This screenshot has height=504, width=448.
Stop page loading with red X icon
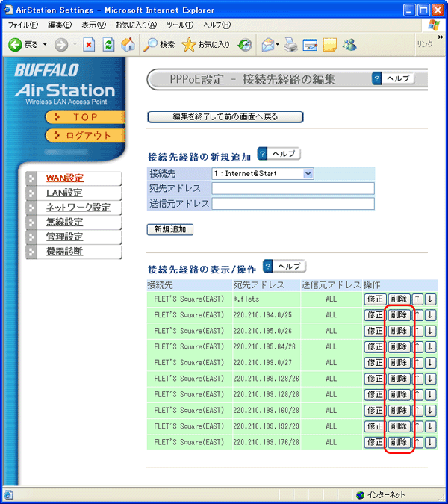pos(89,45)
